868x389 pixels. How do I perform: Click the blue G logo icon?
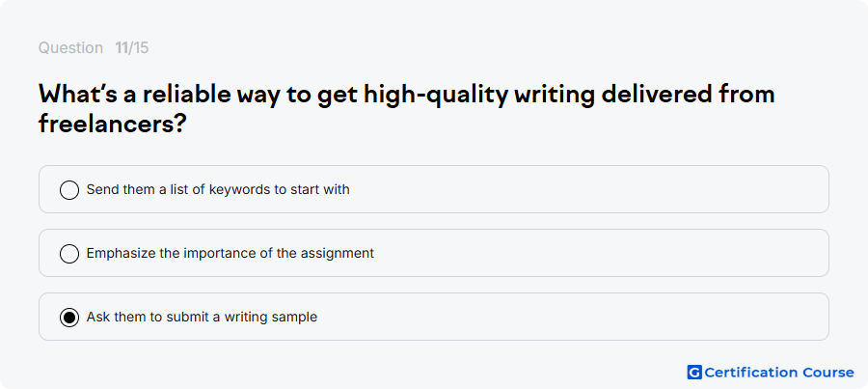pos(694,373)
